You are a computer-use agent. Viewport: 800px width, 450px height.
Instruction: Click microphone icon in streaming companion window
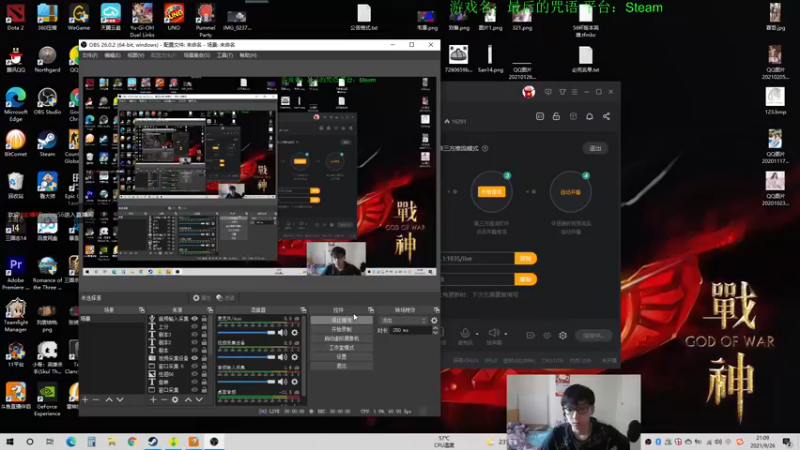(465, 334)
